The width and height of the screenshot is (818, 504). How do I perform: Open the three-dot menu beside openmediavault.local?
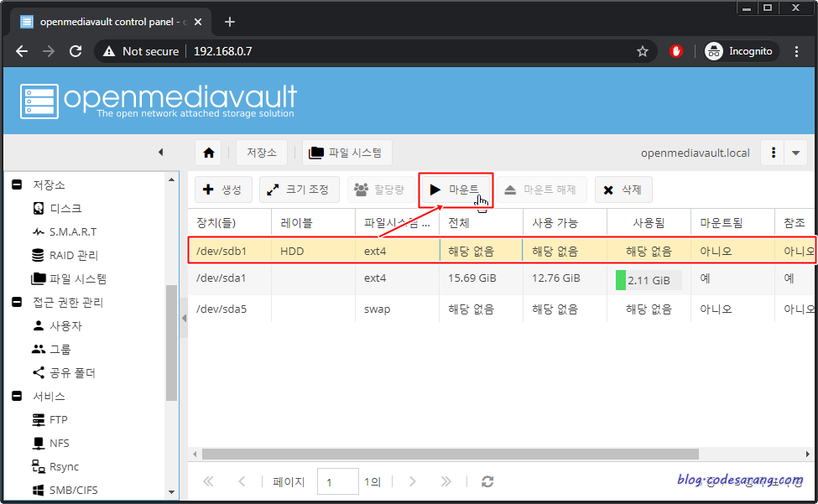(774, 153)
